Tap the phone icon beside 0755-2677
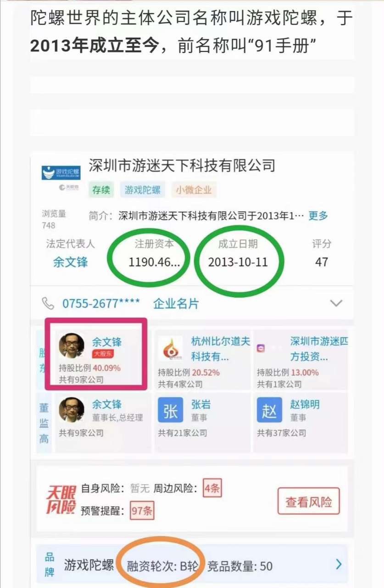This screenshot has width=384, height=588. click(x=48, y=303)
